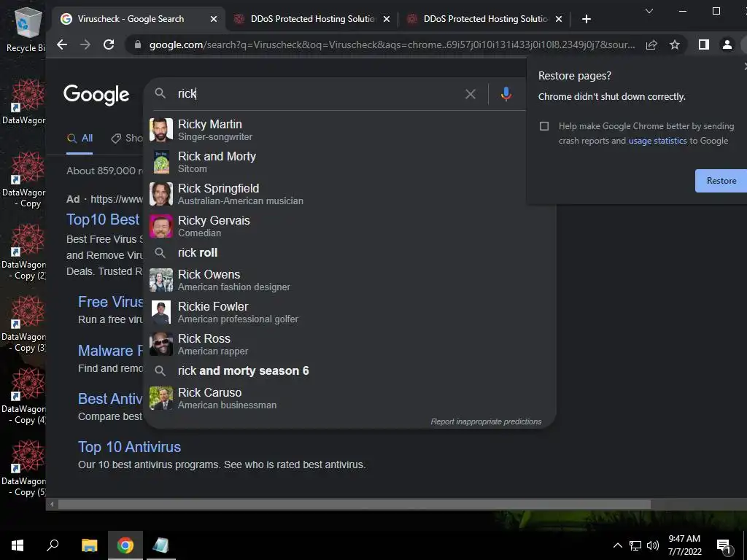Click the magnifier icon in search box
This screenshot has height=560, width=747.
[x=160, y=93]
